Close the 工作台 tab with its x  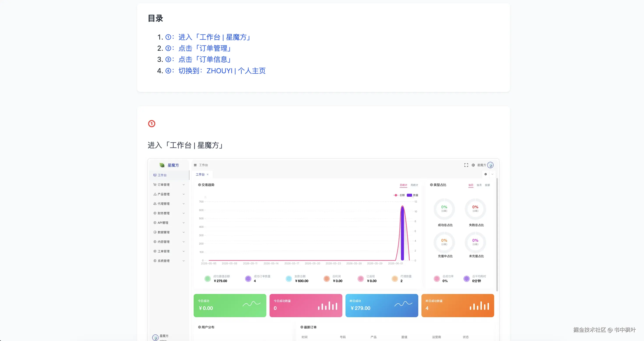pos(208,174)
